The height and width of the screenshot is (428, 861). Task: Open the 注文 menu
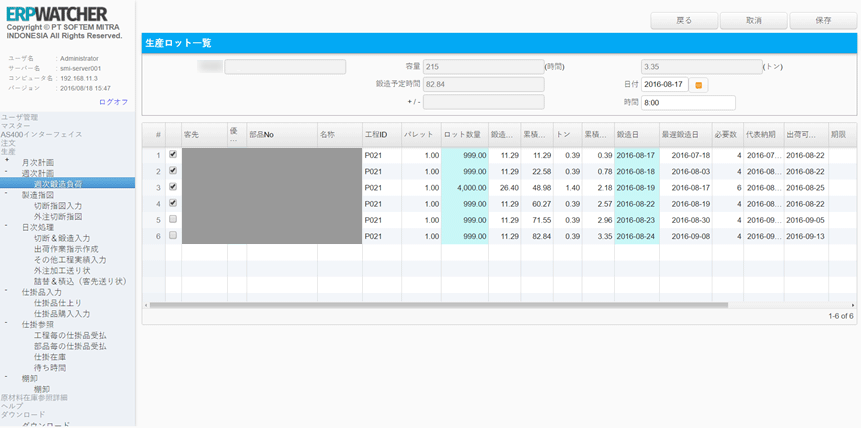coord(8,142)
